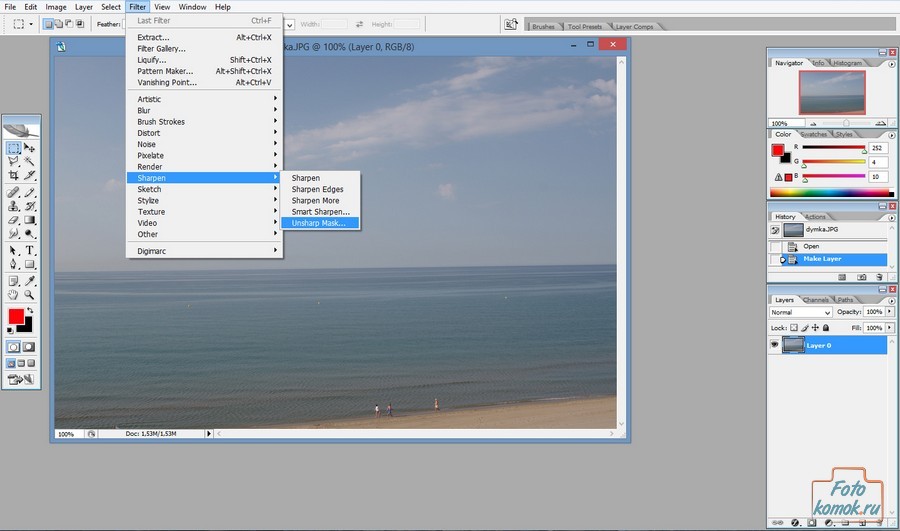Click the red foreground color swatch in toolbox
This screenshot has height=531, width=900.
[x=16, y=317]
